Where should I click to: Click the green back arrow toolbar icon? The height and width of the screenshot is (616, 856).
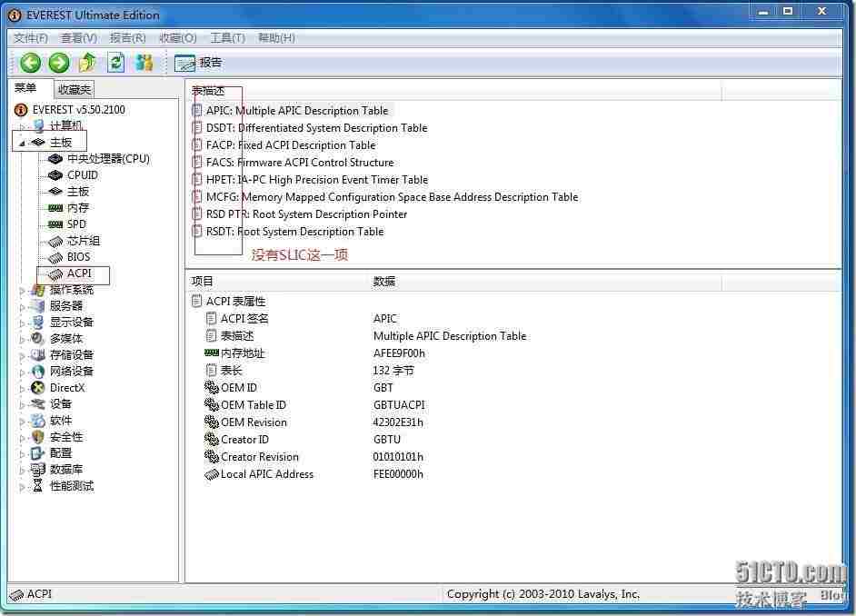coord(29,62)
